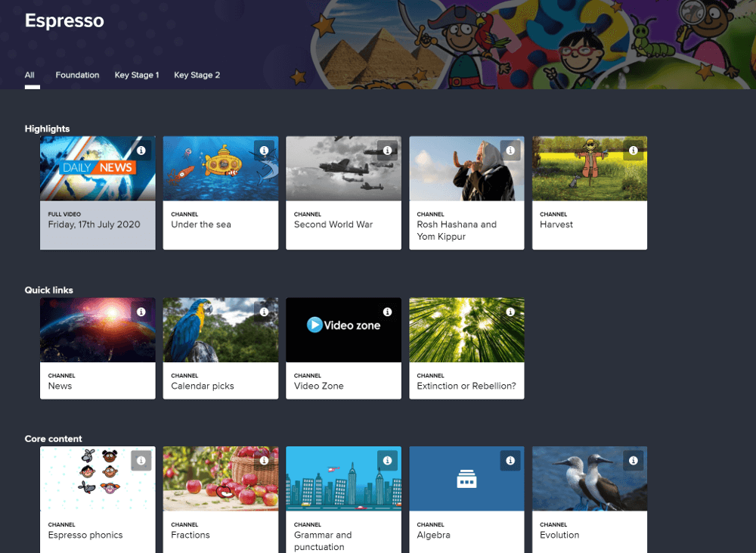756x553 pixels.
Task: Play the Video zone thumbnail
Action: coord(344,330)
